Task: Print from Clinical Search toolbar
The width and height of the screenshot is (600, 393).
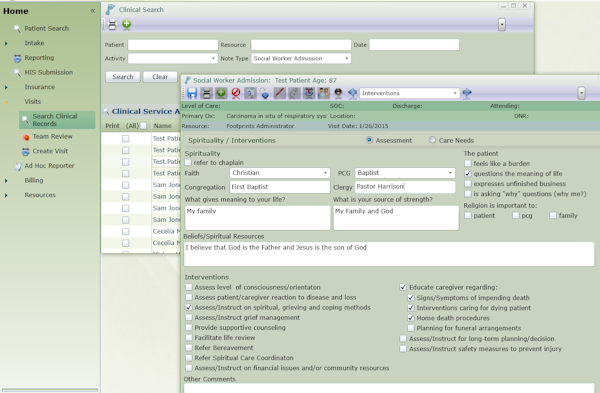Action: click(112, 25)
